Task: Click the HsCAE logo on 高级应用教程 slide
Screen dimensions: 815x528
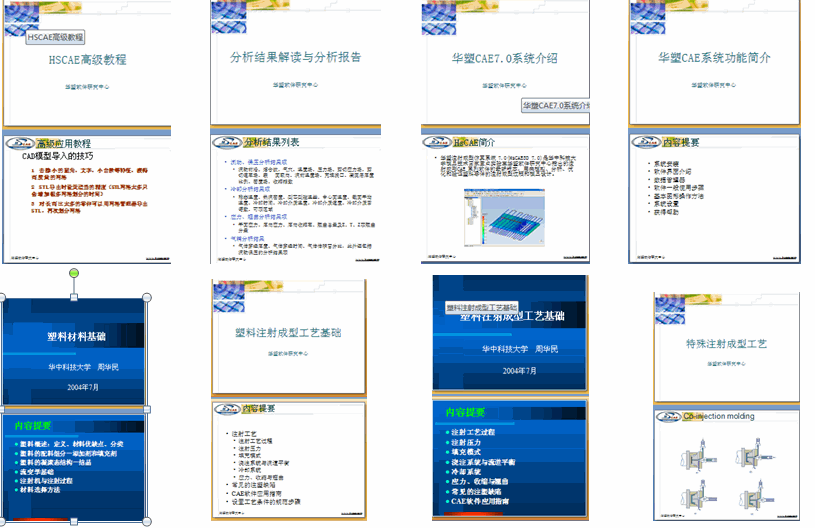Action: tap(21, 143)
